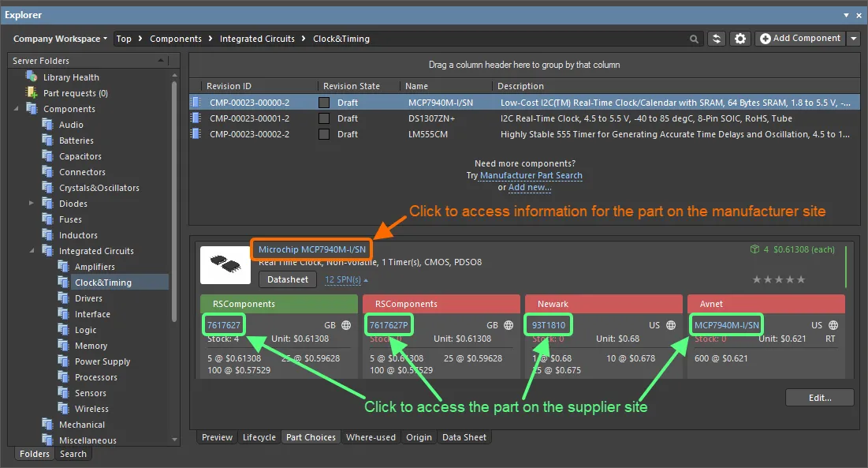The width and height of the screenshot is (868, 468).
Task: Select the Wireless folder
Action: [91, 409]
